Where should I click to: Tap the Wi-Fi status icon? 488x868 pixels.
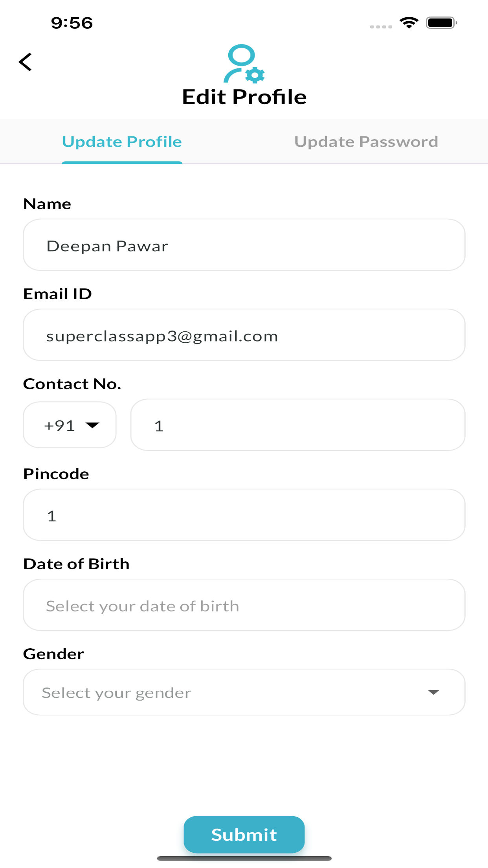(409, 23)
